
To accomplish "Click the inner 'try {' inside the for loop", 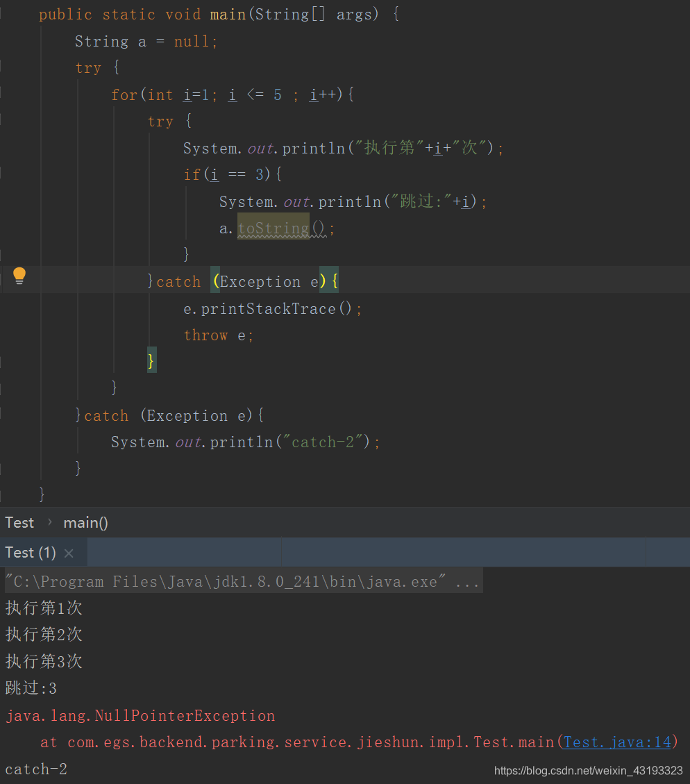I will click(169, 121).
